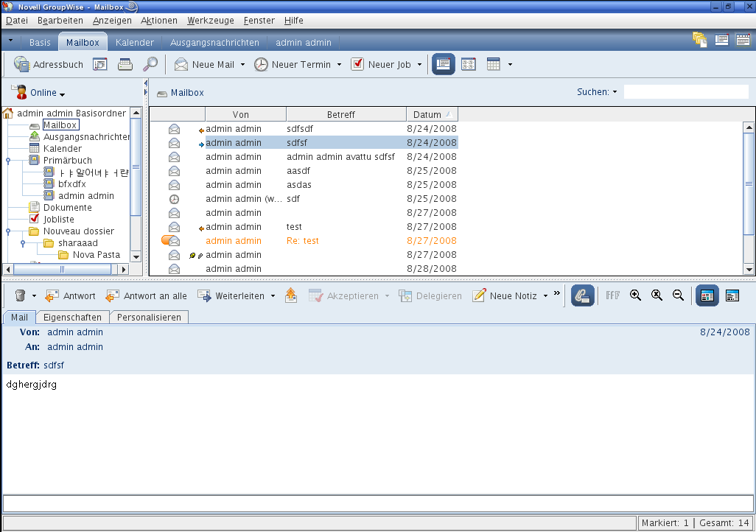Open the Adressbuch address book
The image size is (756, 532).
point(48,64)
